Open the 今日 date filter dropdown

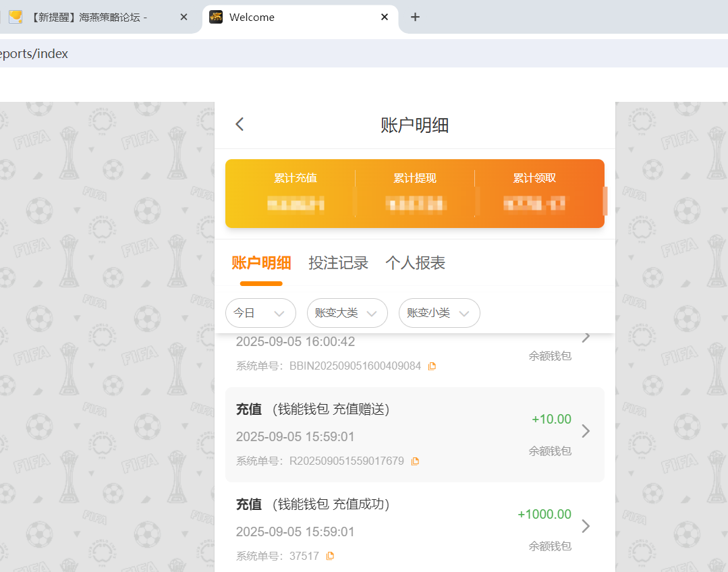260,312
